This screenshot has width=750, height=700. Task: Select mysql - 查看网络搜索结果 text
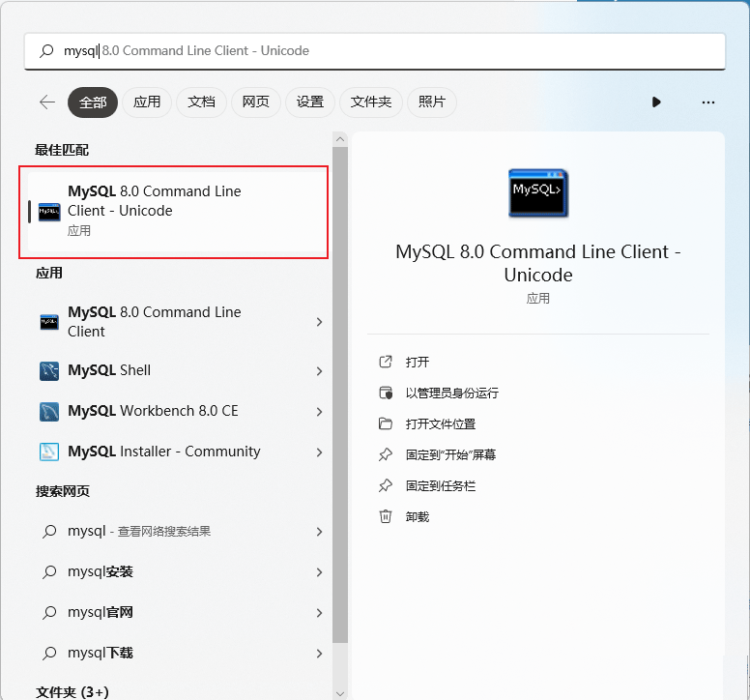click(139, 531)
